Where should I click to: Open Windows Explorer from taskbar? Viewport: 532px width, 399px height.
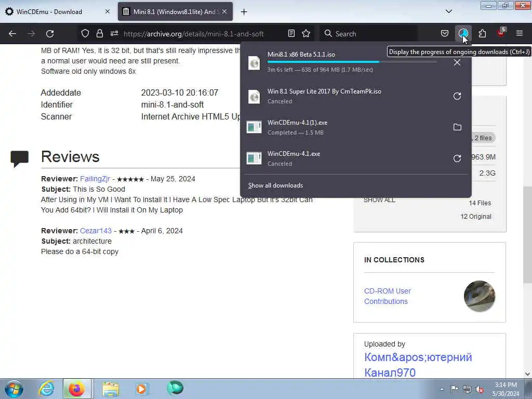pos(111,390)
